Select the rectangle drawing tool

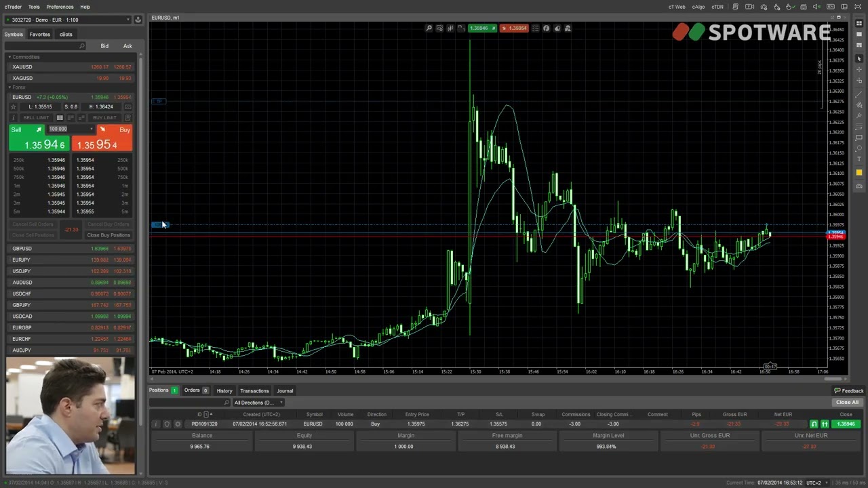[859, 138]
